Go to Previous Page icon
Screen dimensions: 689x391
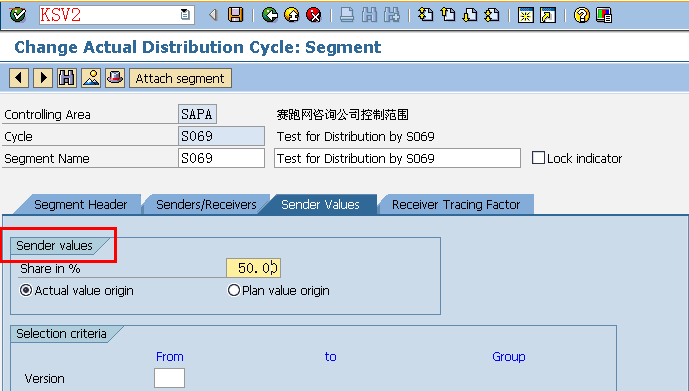(x=448, y=15)
